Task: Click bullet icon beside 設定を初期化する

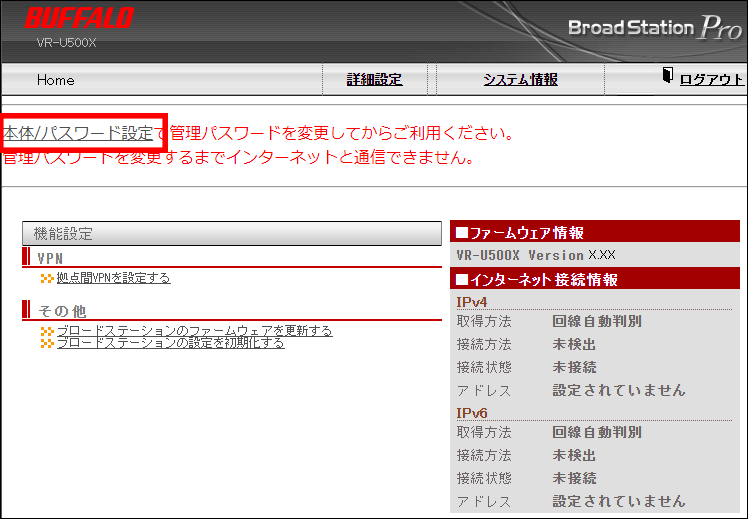Action: (47, 343)
